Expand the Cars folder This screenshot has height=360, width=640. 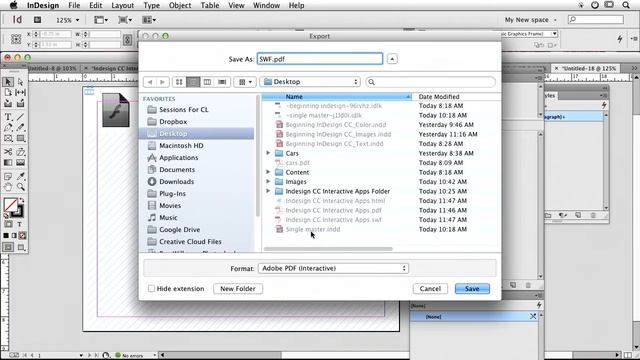[x=268, y=153]
